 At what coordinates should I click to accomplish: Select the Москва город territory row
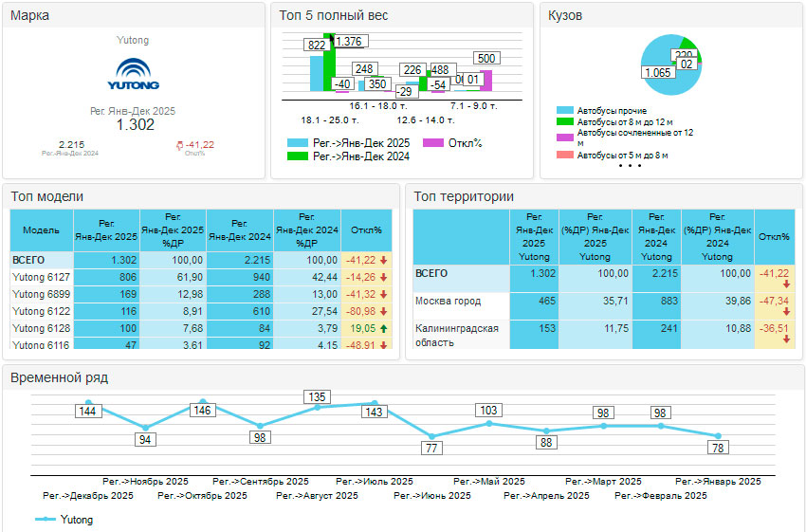(x=448, y=302)
